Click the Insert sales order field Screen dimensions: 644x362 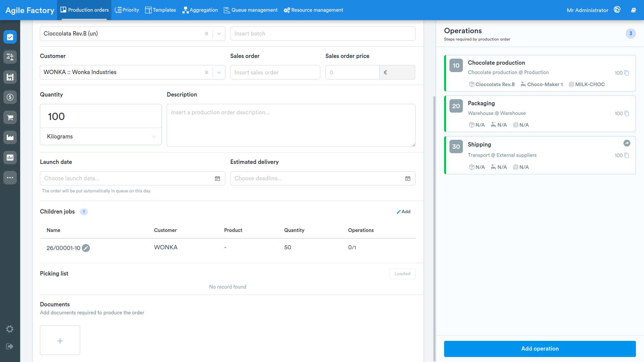275,72
